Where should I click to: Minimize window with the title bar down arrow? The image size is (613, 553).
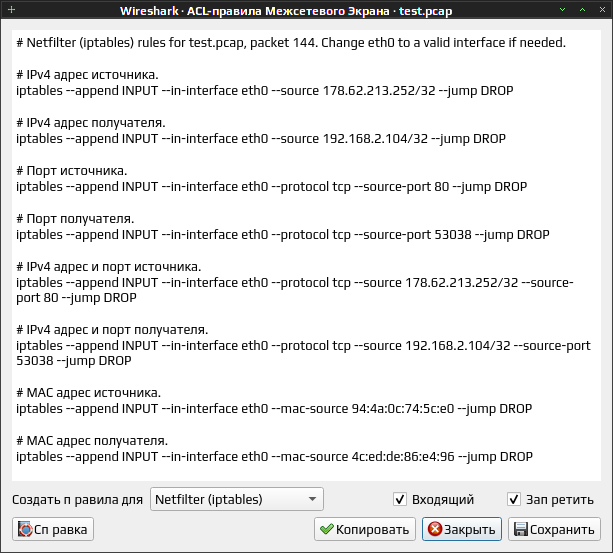point(563,10)
